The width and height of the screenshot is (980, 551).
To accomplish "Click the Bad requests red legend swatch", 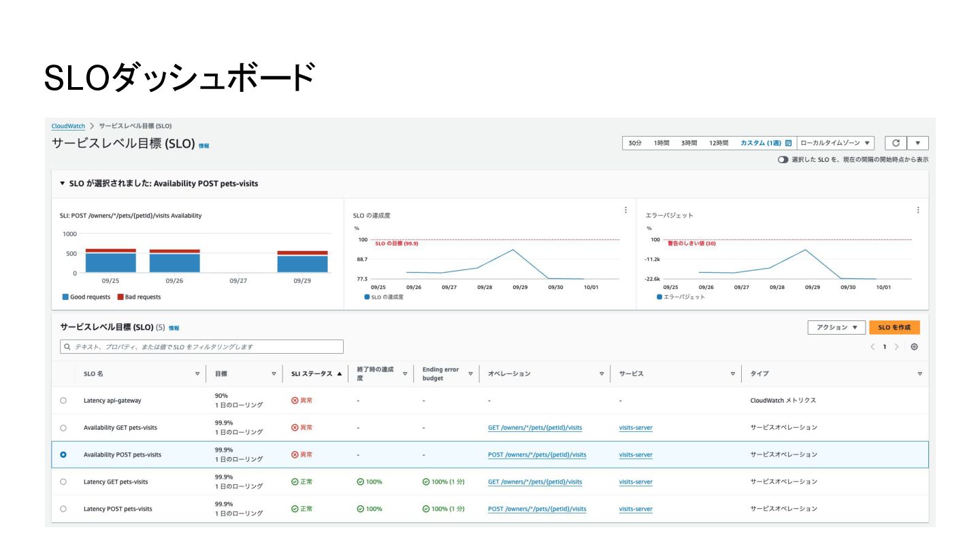I will coord(120,297).
